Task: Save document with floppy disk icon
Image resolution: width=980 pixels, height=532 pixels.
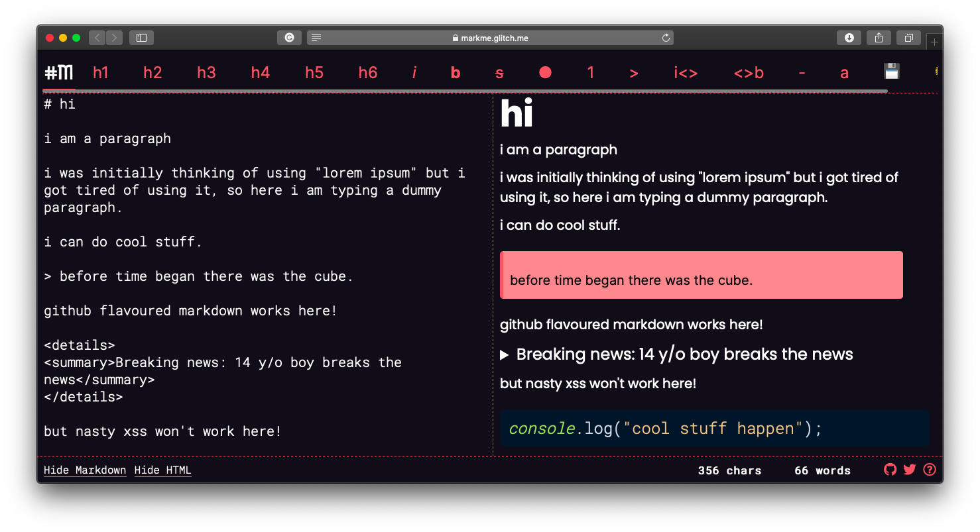Action: (892, 72)
